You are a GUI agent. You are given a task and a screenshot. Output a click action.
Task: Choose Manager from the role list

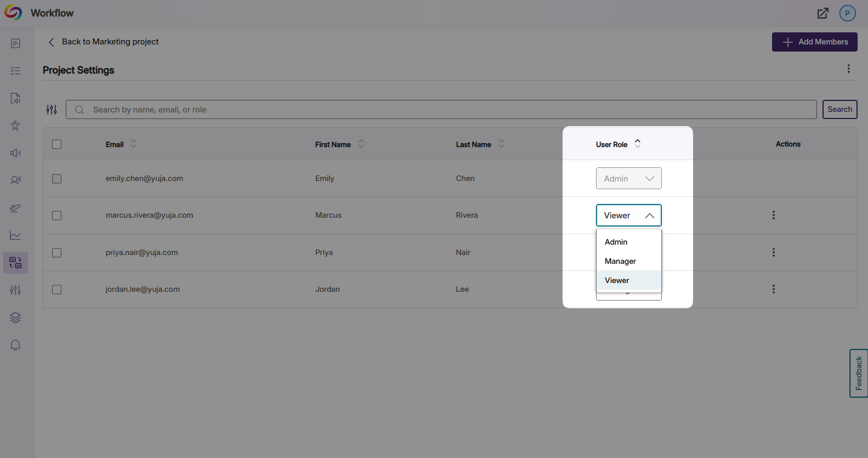click(x=620, y=261)
